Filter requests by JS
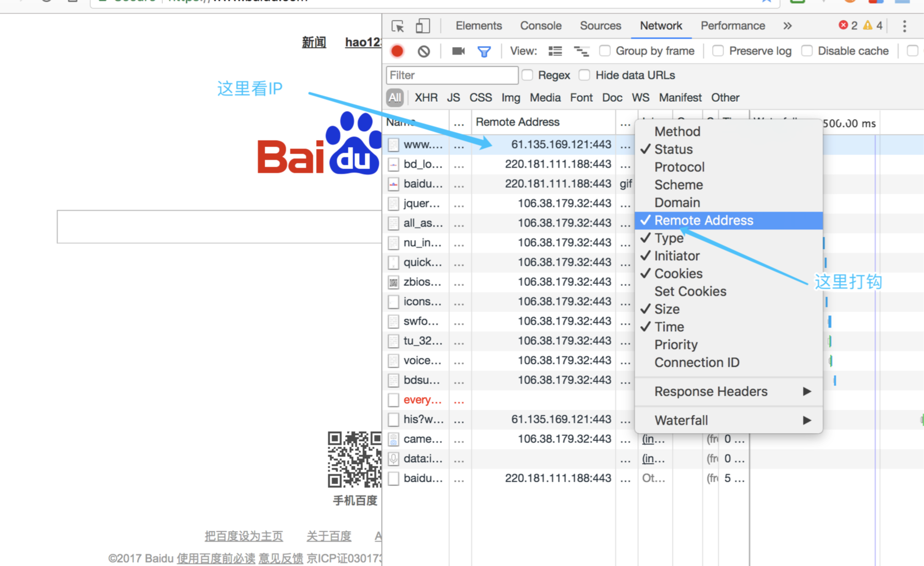 pos(453,98)
